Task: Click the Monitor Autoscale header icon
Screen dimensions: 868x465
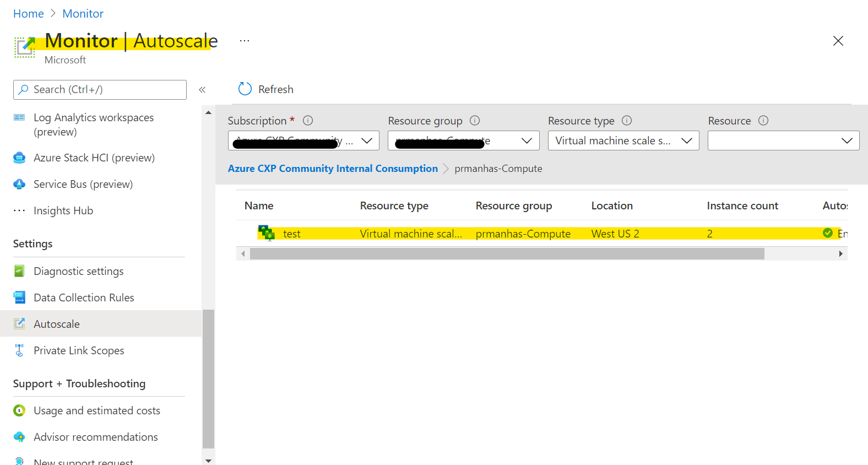Action: 25,47
